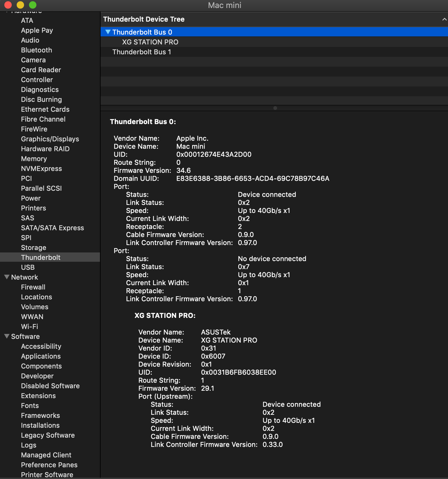The height and width of the screenshot is (479, 448).
Task: Select PCI in sidebar
Action: [x=27, y=178]
